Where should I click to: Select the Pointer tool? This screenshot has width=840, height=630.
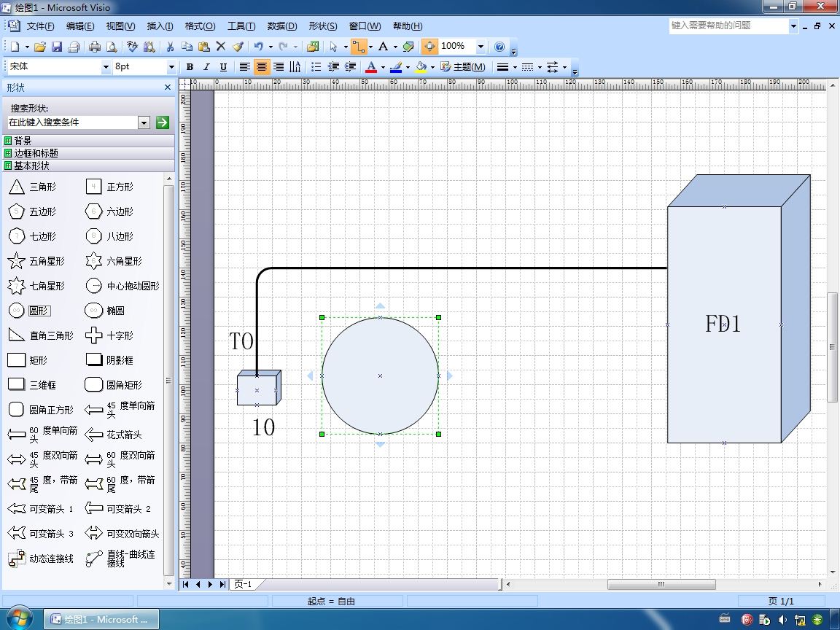click(x=333, y=47)
